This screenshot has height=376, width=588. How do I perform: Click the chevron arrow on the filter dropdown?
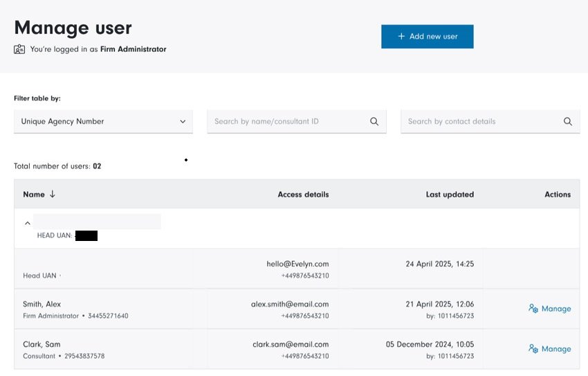pyautogui.click(x=183, y=122)
